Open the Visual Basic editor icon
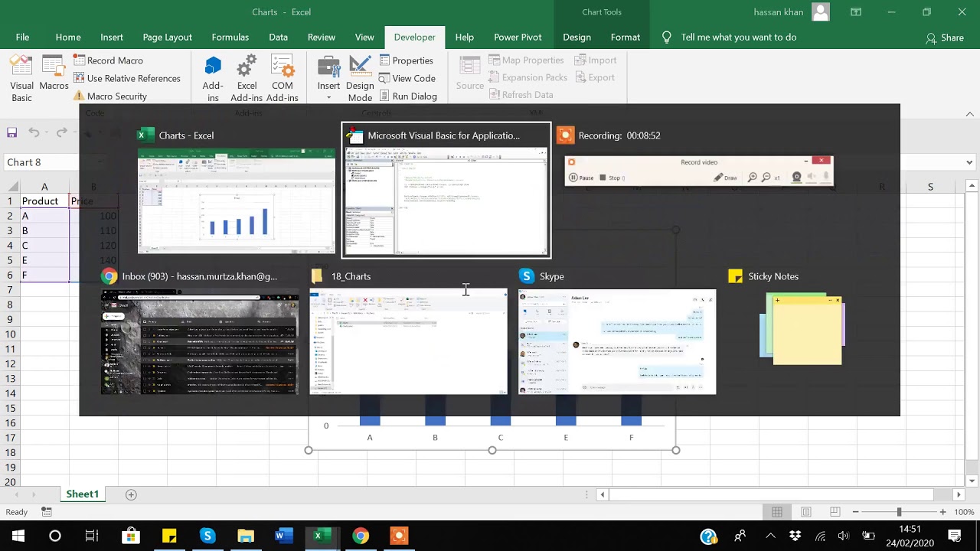Image resolution: width=980 pixels, height=551 pixels. click(x=21, y=78)
